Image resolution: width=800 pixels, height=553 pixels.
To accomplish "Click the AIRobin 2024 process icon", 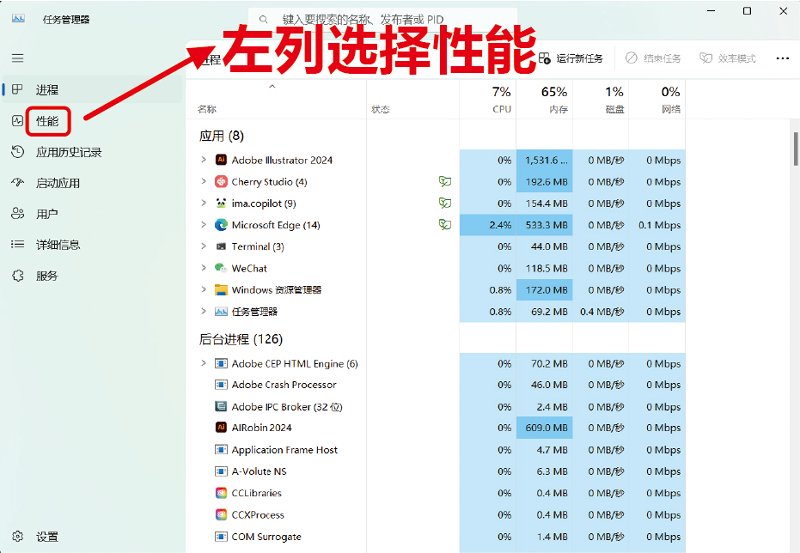I will pos(222,428).
